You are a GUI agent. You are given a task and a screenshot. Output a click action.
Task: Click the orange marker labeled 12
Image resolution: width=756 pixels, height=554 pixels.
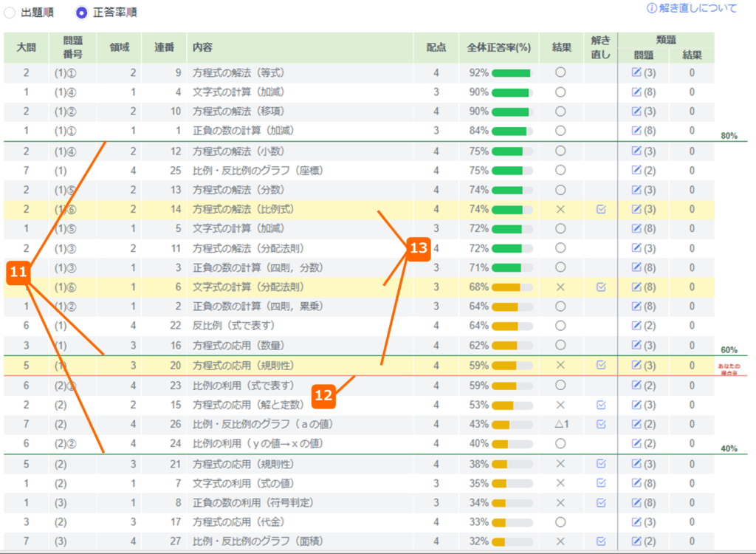(x=323, y=396)
